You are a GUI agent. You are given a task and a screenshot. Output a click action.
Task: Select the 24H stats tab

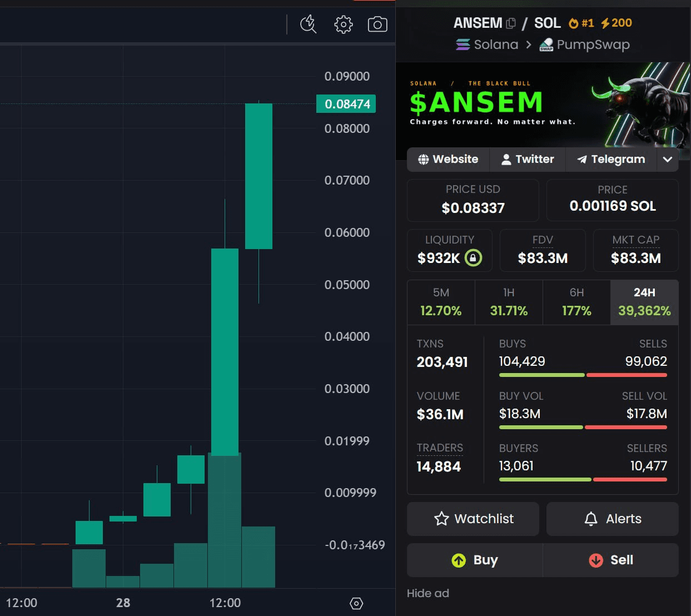tap(644, 302)
